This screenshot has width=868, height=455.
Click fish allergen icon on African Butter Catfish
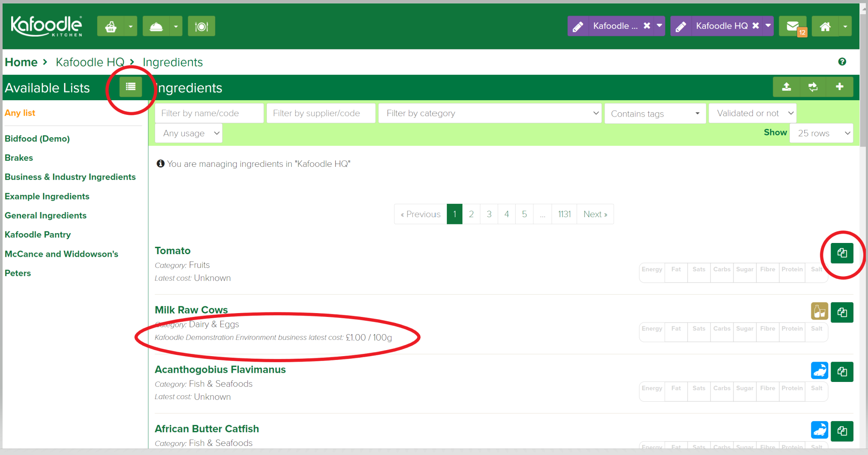point(819,430)
